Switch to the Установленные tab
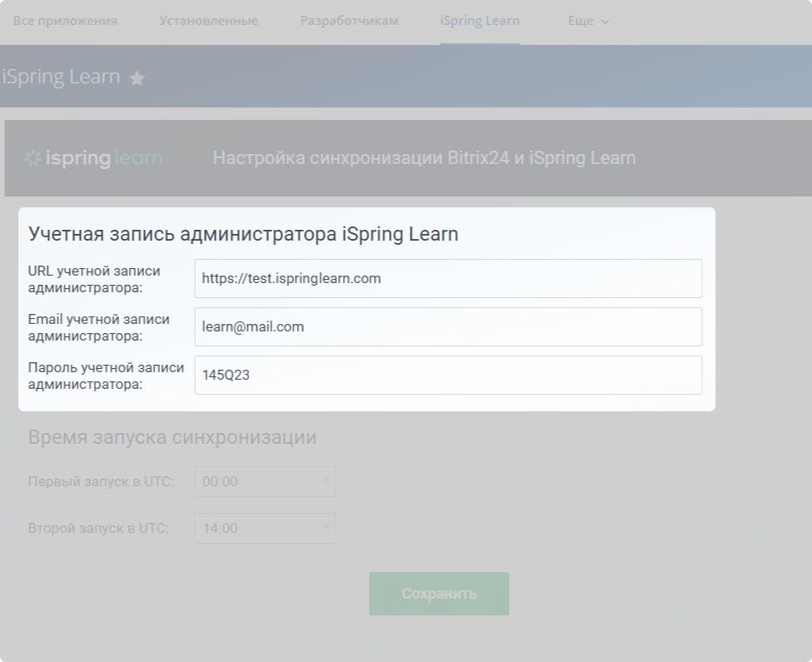 click(208, 21)
